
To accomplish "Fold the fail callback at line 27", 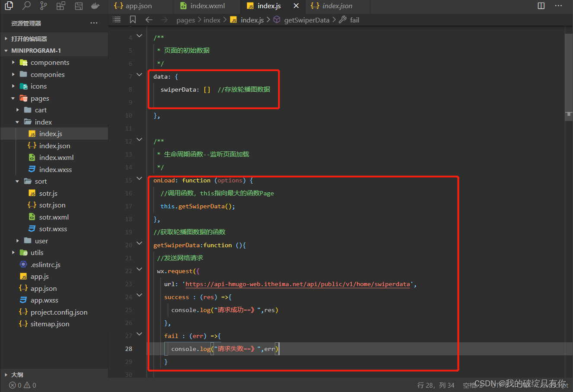I will coord(139,334).
